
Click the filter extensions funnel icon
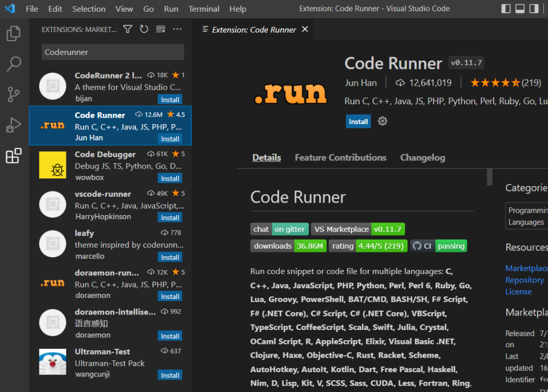pyautogui.click(x=127, y=29)
